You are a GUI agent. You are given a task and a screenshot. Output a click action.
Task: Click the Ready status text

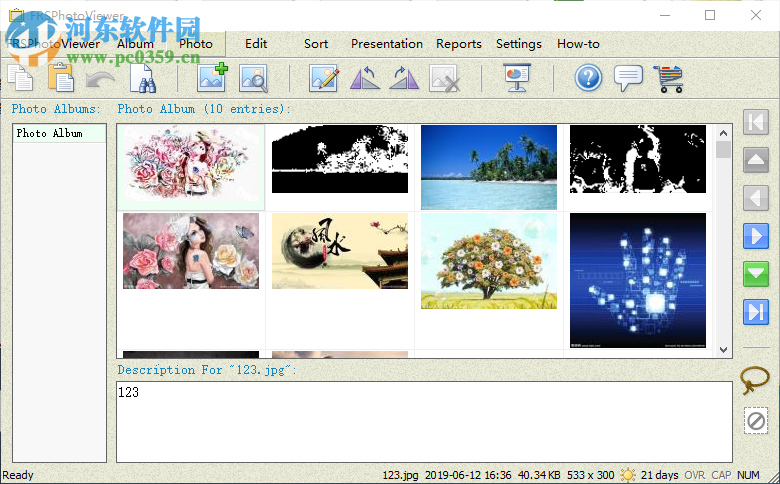tap(18, 475)
